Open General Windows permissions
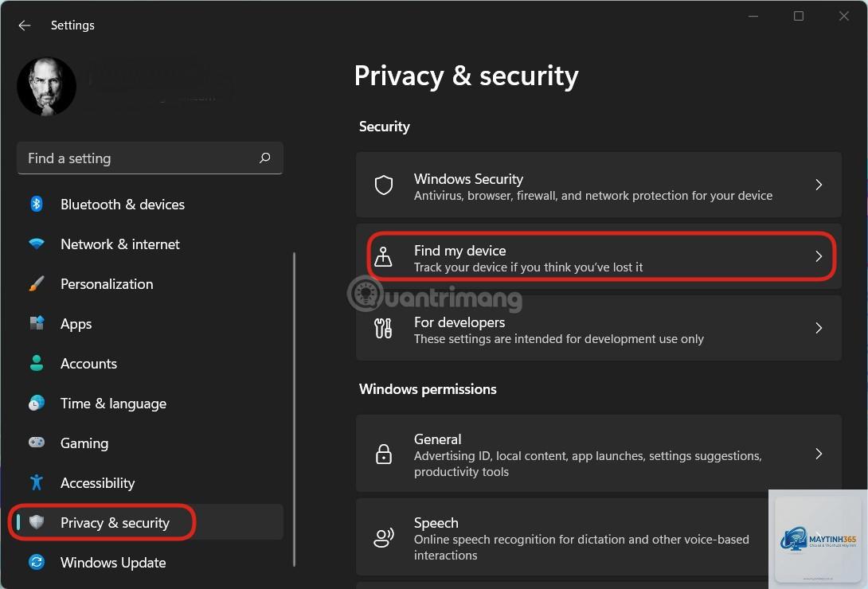Image resolution: width=868 pixels, height=589 pixels. pyautogui.click(x=599, y=454)
